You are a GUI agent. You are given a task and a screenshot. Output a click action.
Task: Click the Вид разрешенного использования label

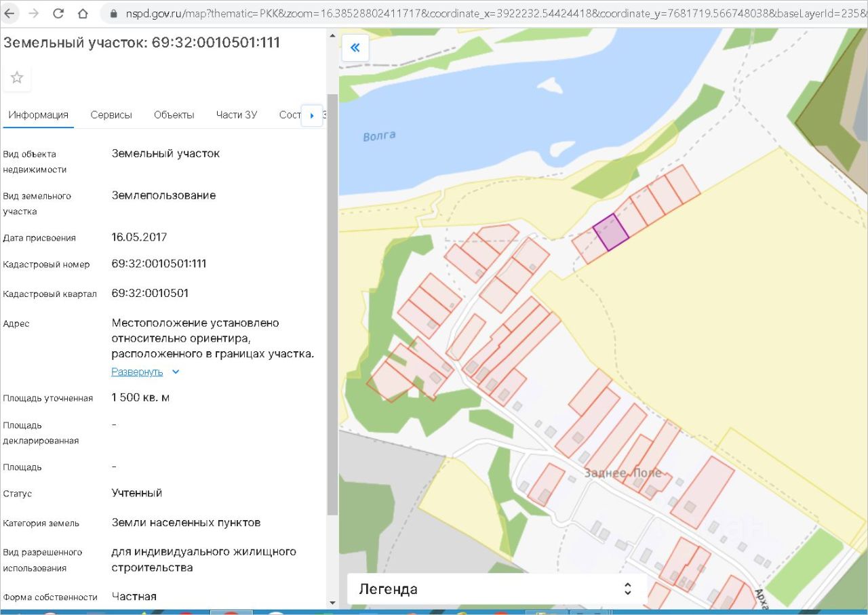43,560
